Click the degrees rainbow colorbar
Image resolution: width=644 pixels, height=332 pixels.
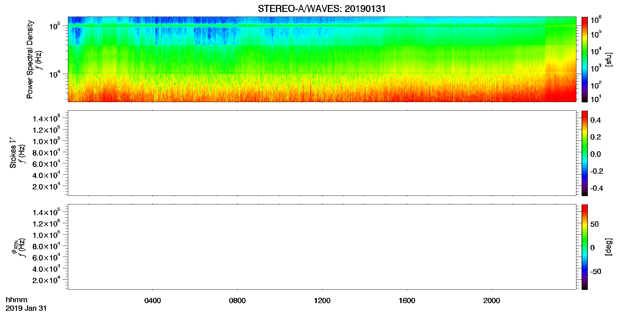coord(585,247)
